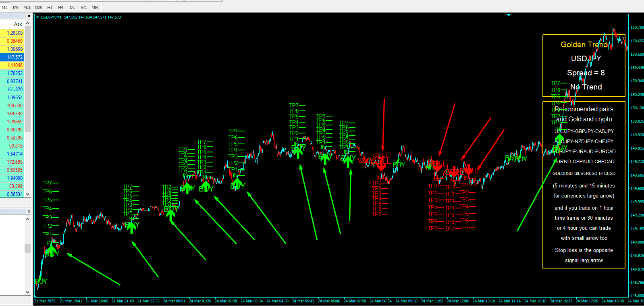Viewport: 644px width, 306px height.
Task: Click the 24 Mar 12:06 time label
Action: (458, 301)
